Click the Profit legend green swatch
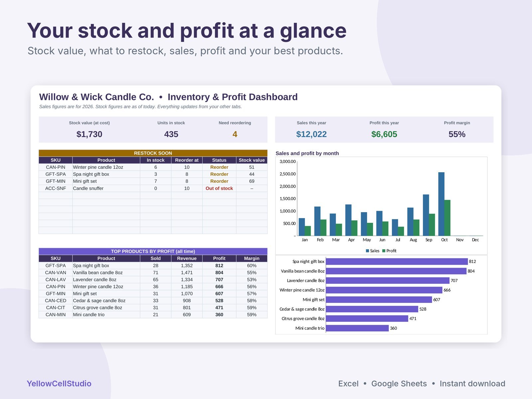Viewport: 532px width, 399px height. click(384, 251)
